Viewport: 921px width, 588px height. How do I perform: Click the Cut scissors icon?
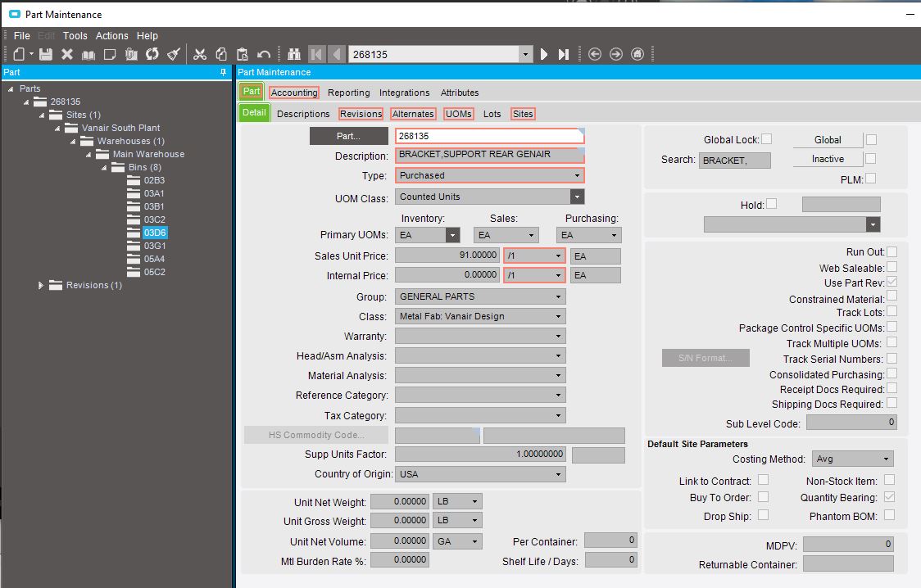click(200, 54)
